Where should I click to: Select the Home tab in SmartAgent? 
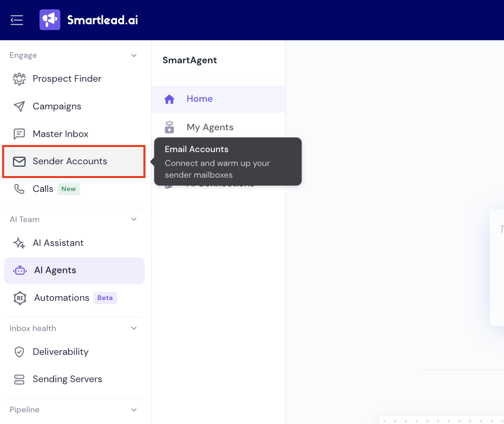(x=218, y=99)
